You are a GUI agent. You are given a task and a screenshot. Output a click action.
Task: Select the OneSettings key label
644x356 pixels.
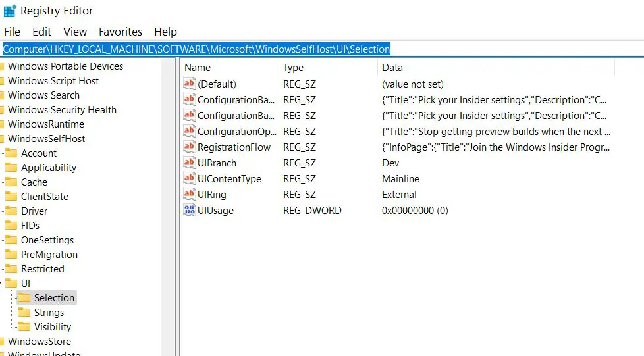pos(47,240)
